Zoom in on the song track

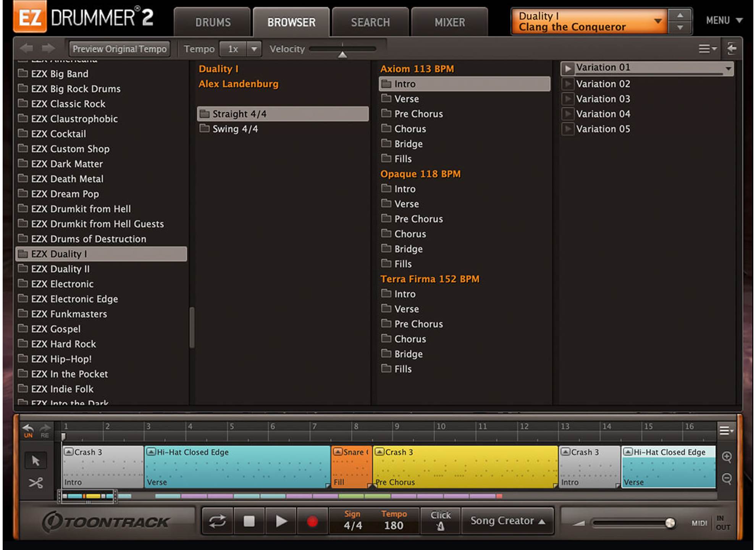(727, 457)
